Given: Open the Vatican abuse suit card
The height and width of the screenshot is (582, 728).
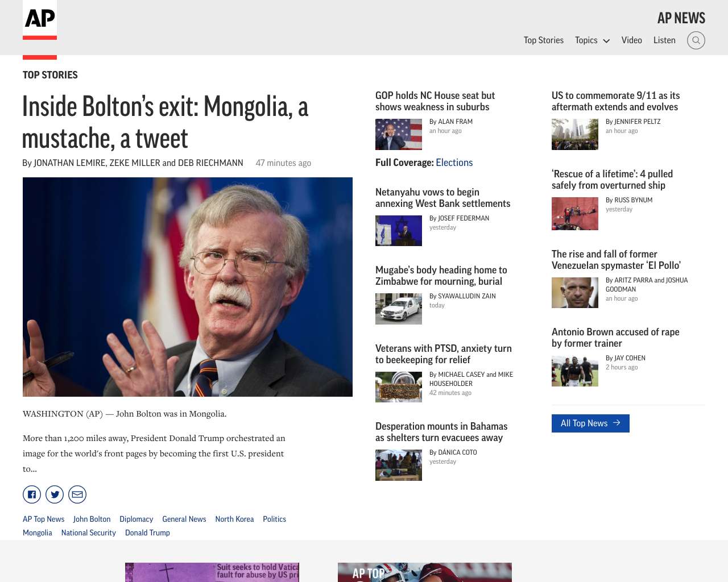Looking at the screenshot, I should (x=212, y=572).
